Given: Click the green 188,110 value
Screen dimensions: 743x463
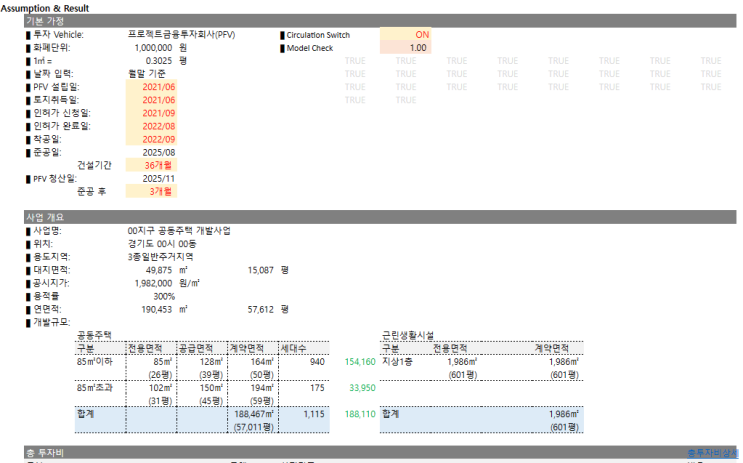Looking at the screenshot, I should tap(360, 414).
